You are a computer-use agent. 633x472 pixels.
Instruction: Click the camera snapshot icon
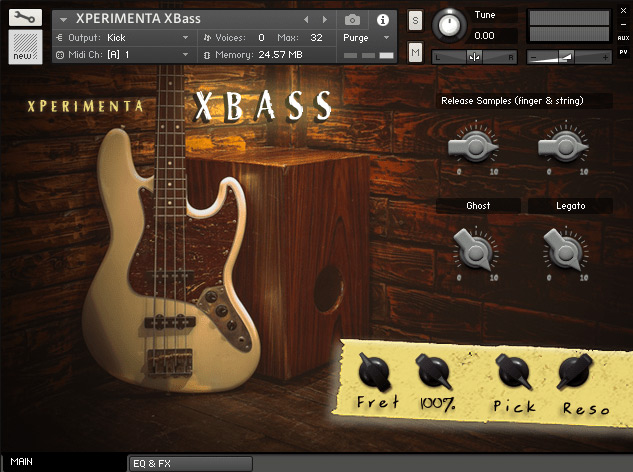352,19
